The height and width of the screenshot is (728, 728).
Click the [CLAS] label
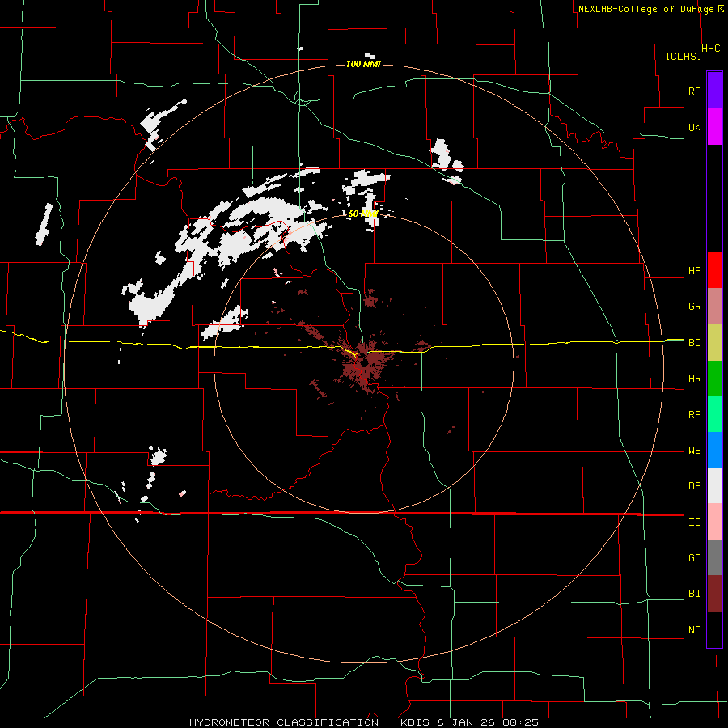[684, 57]
